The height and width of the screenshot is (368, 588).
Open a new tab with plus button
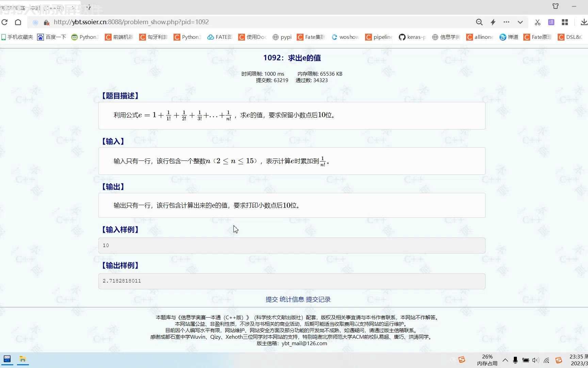click(89, 7)
